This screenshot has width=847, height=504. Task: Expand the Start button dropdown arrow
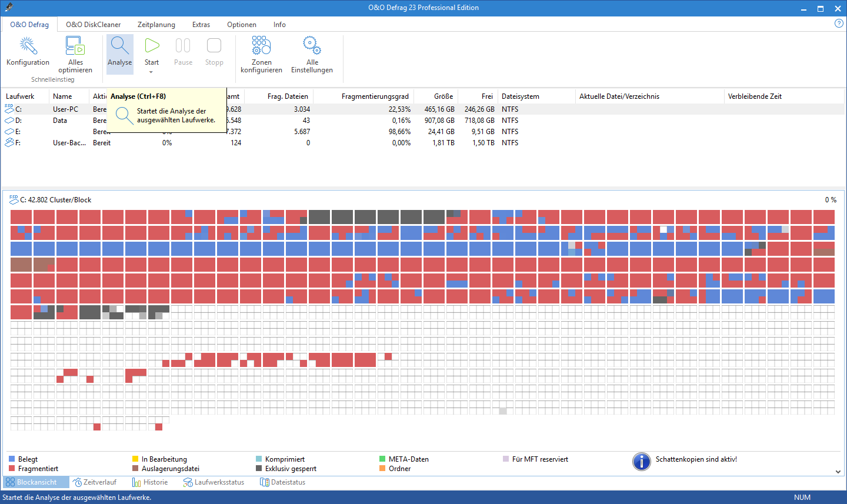click(151, 72)
